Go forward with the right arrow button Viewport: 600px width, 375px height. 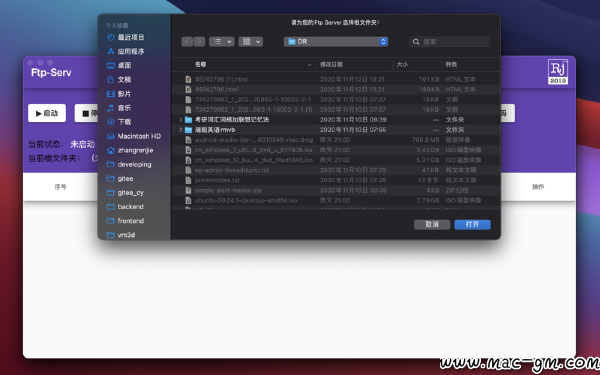point(199,41)
